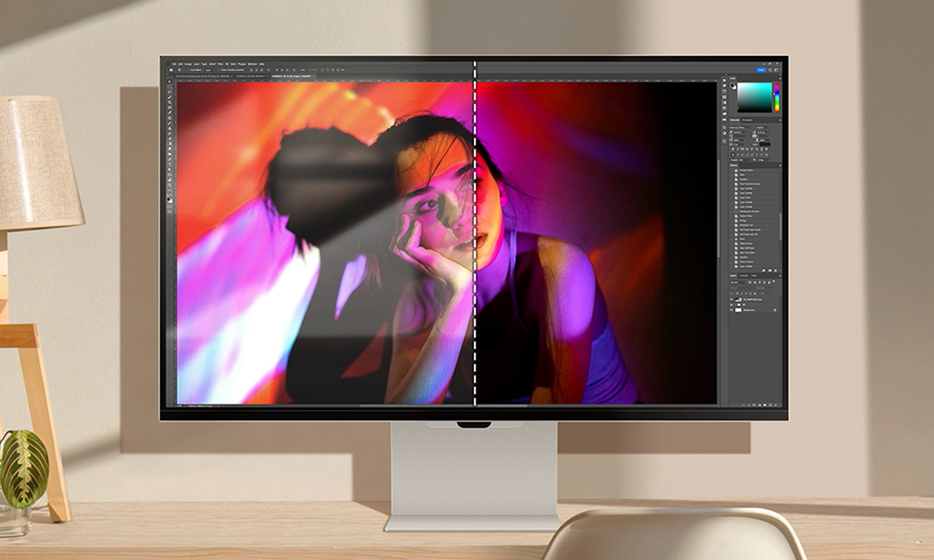Click the Home icon in the options bar
This screenshot has height=560, width=934.
170,70
